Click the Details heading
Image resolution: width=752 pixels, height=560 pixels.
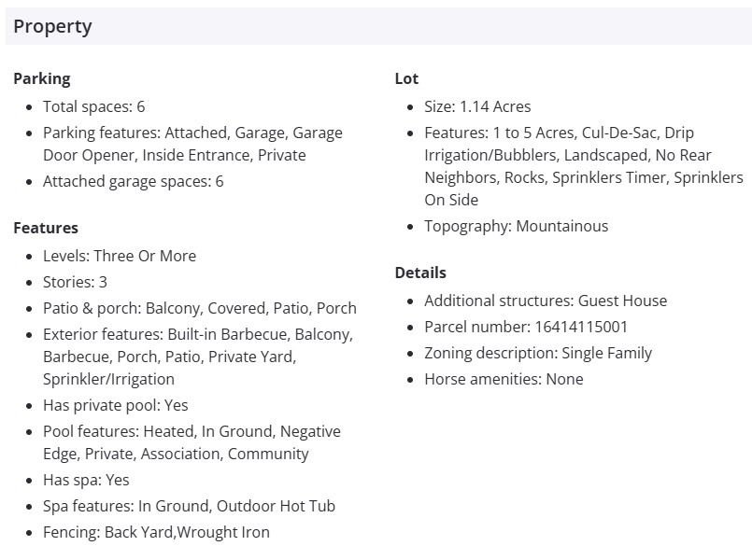tap(420, 273)
